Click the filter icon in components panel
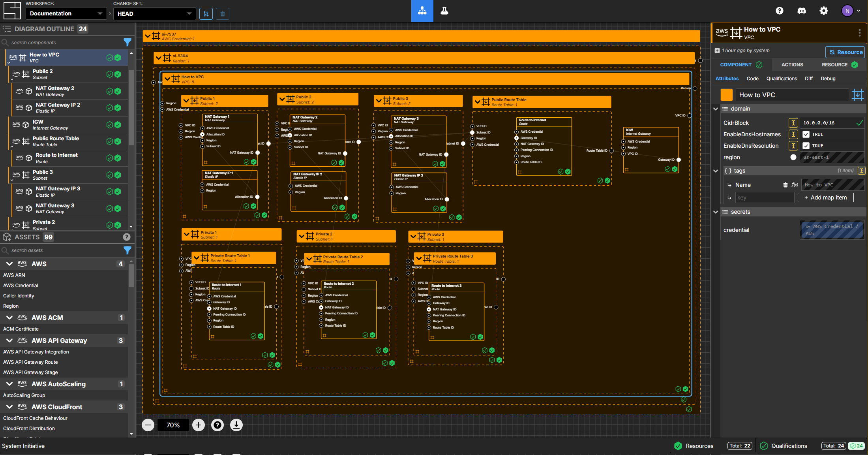This screenshot has width=868, height=455. pos(127,42)
